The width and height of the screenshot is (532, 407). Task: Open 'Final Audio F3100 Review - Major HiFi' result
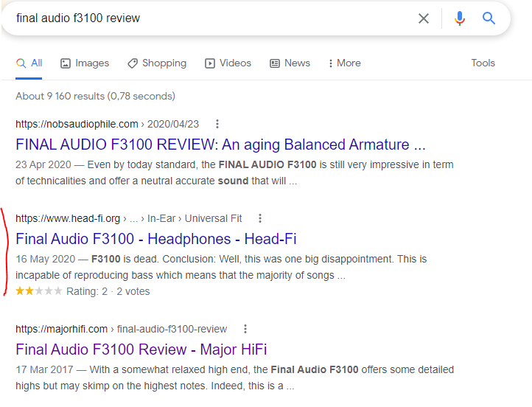(141, 349)
